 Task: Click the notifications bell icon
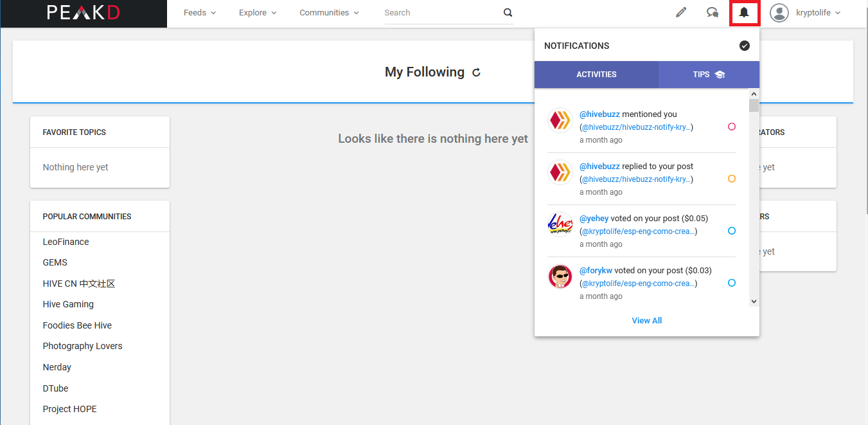(x=744, y=13)
